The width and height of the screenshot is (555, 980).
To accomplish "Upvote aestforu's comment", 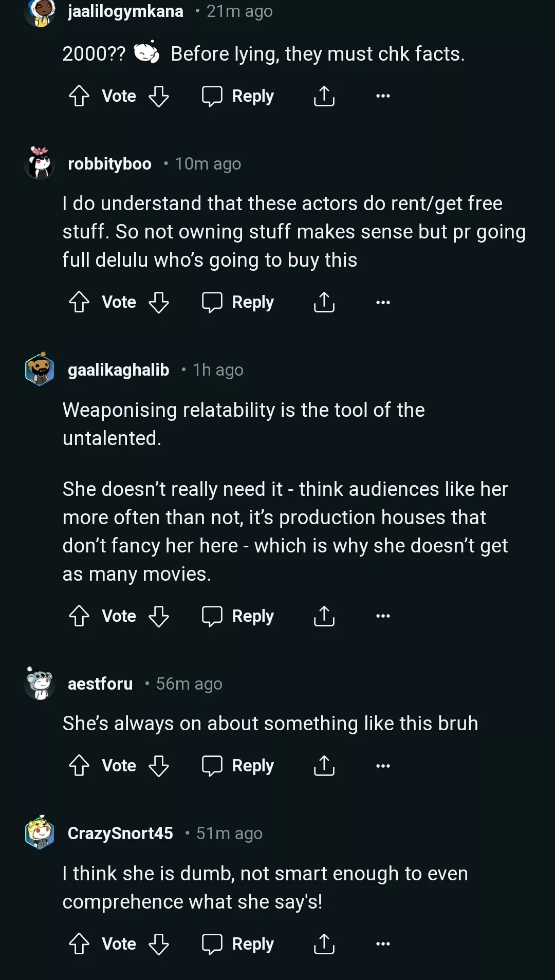I will pyautogui.click(x=79, y=766).
